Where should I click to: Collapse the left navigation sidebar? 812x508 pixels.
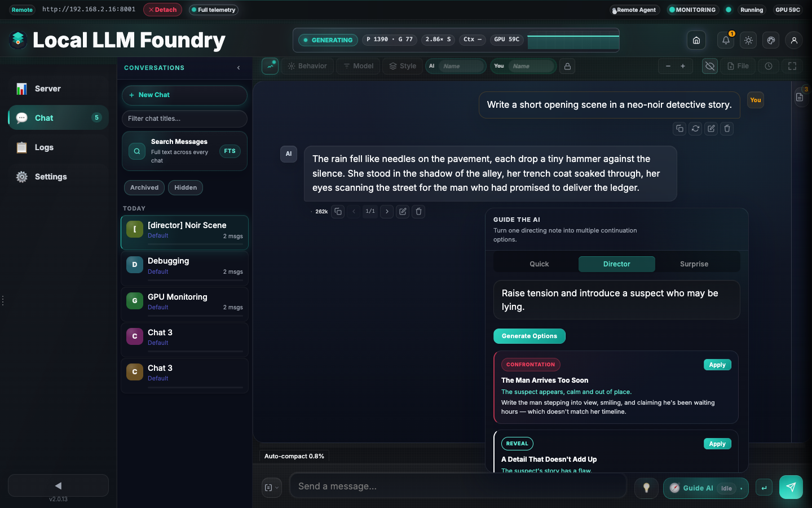coord(58,485)
